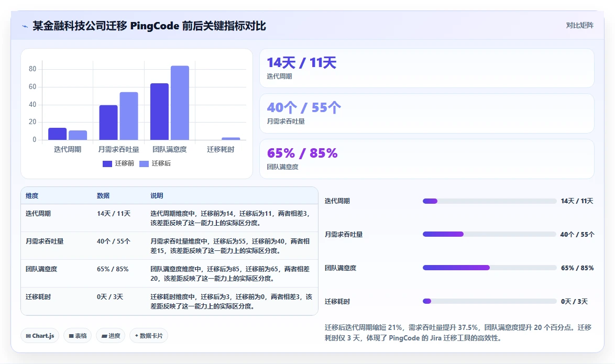615x364 pixels.
Task: Click the 月需求吞吐量 x-axis label in chart
Action: (x=118, y=149)
